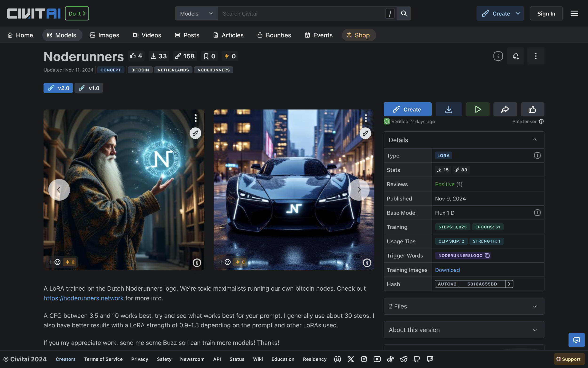
Task: Show info for the car image
Action: pos(367,263)
